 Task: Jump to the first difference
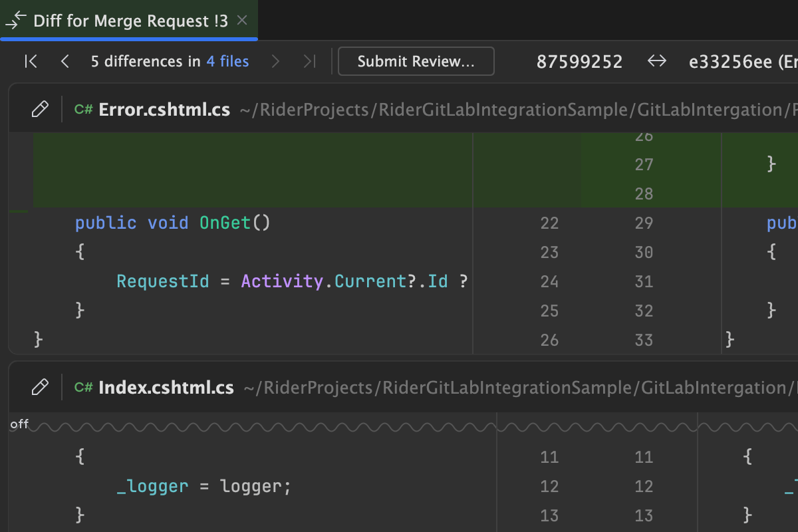[31, 61]
